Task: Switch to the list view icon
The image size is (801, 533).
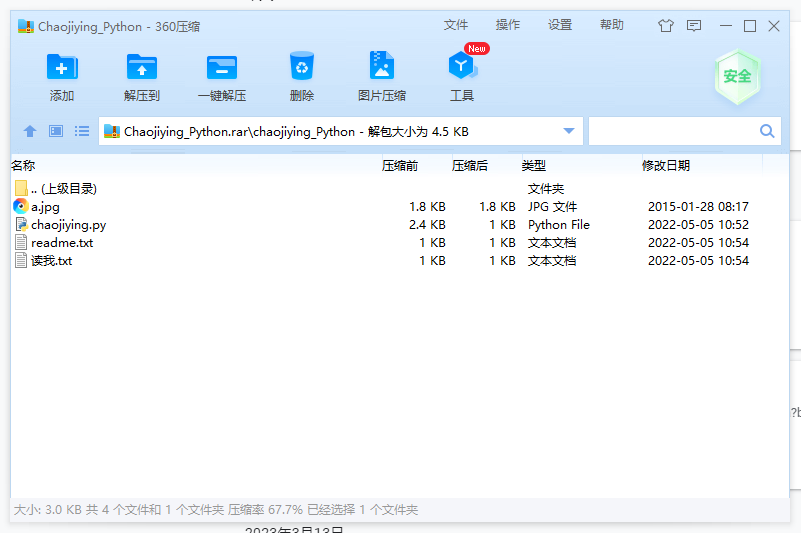Action: click(82, 131)
